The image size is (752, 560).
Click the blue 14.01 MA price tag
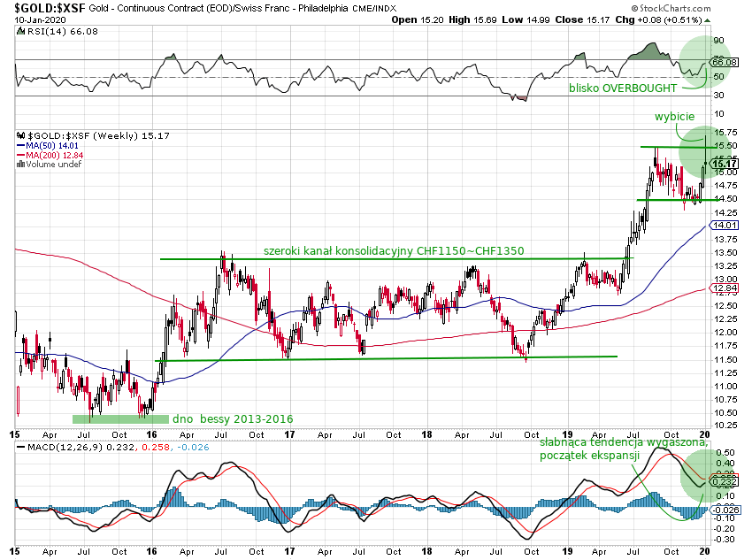pyautogui.click(x=724, y=226)
